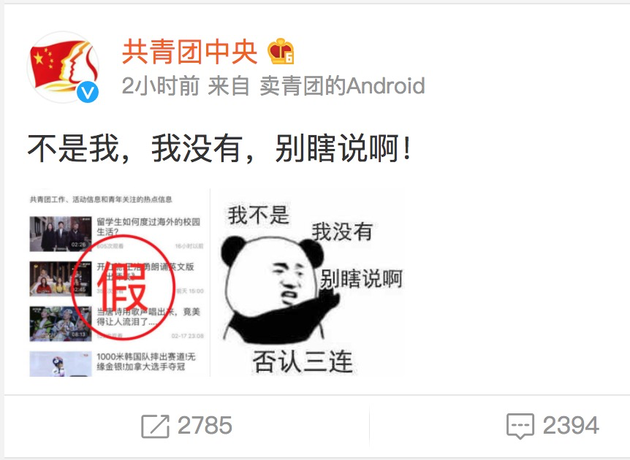Click the first video thumbnail showing three people
Viewport: 630px width, 460px height.
pyautogui.click(x=61, y=234)
